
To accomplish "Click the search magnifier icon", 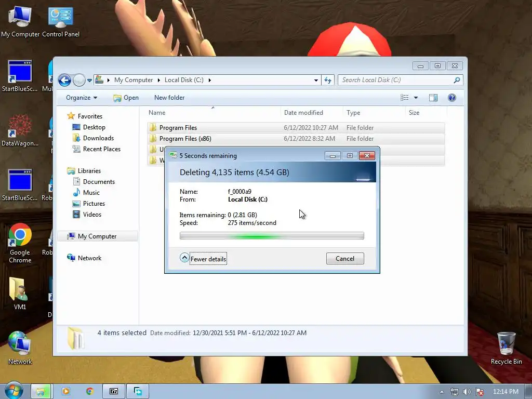I will pos(457,80).
